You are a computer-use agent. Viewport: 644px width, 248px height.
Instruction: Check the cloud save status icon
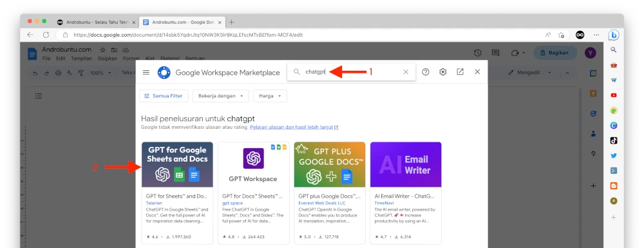126,50
